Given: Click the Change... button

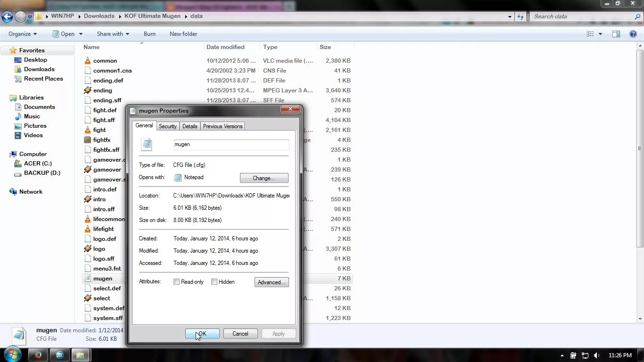Looking at the screenshot, I should pos(264,178).
